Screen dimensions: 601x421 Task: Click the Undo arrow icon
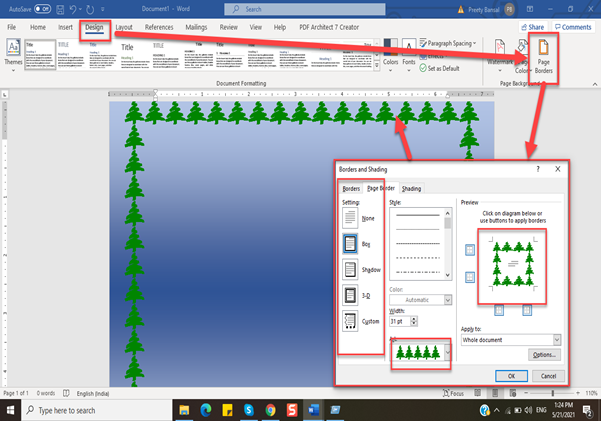pos(73,9)
